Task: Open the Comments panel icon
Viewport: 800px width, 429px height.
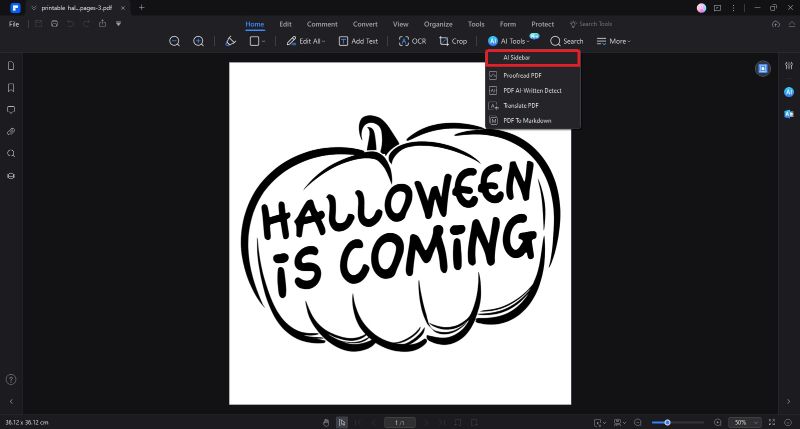Action: coord(11,110)
